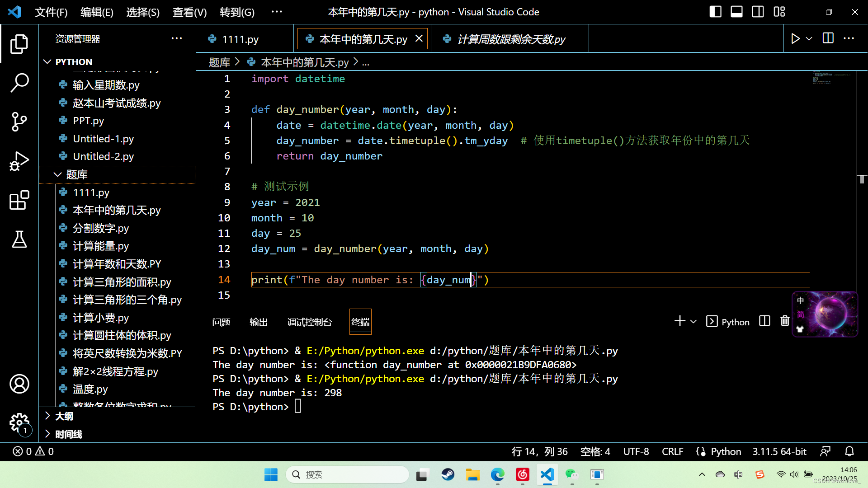
Task: Click the breadcrumb ellipsis after file name
Action: (x=366, y=62)
